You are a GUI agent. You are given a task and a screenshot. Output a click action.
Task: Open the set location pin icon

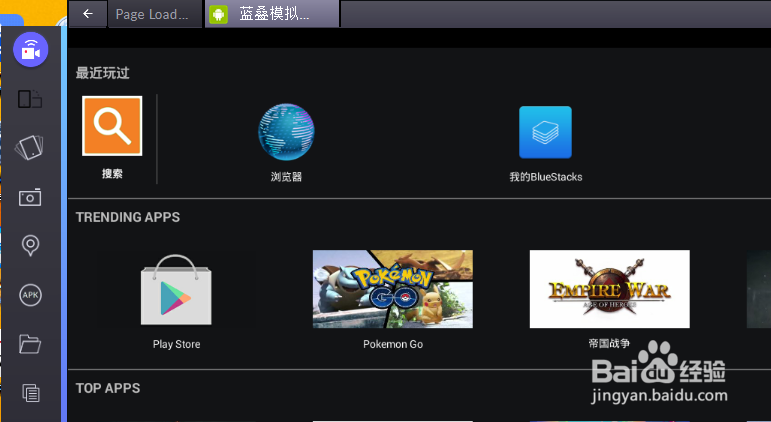pyautogui.click(x=30, y=245)
